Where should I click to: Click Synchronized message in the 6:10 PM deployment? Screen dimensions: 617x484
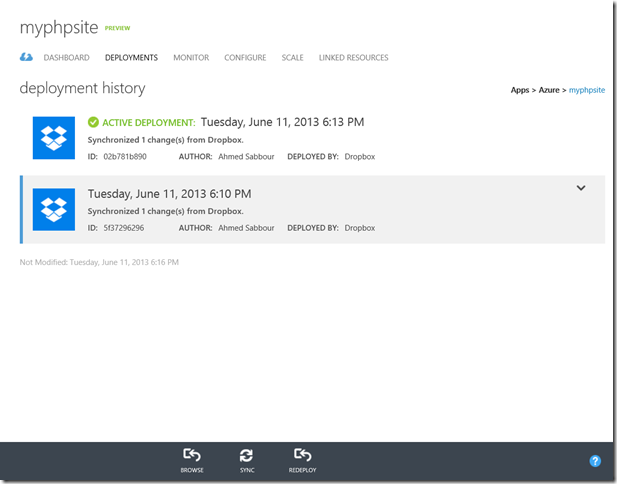point(165,211)
